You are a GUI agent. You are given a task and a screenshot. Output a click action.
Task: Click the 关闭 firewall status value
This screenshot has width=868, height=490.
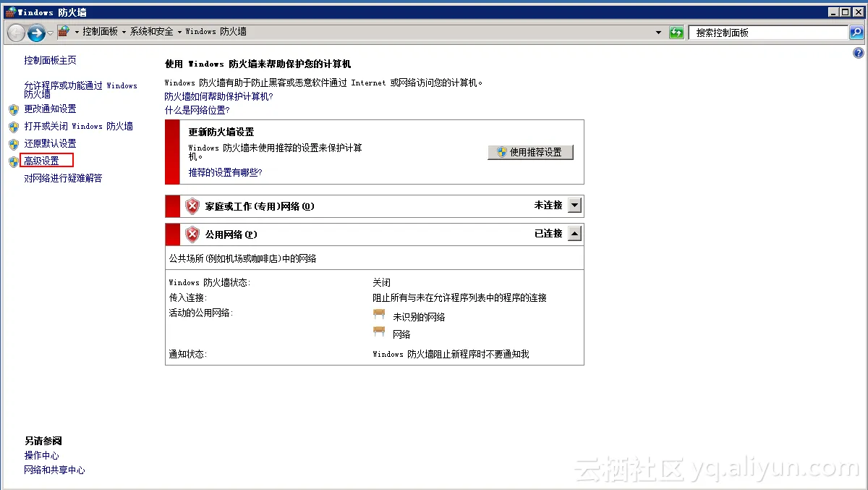point(381,283)
